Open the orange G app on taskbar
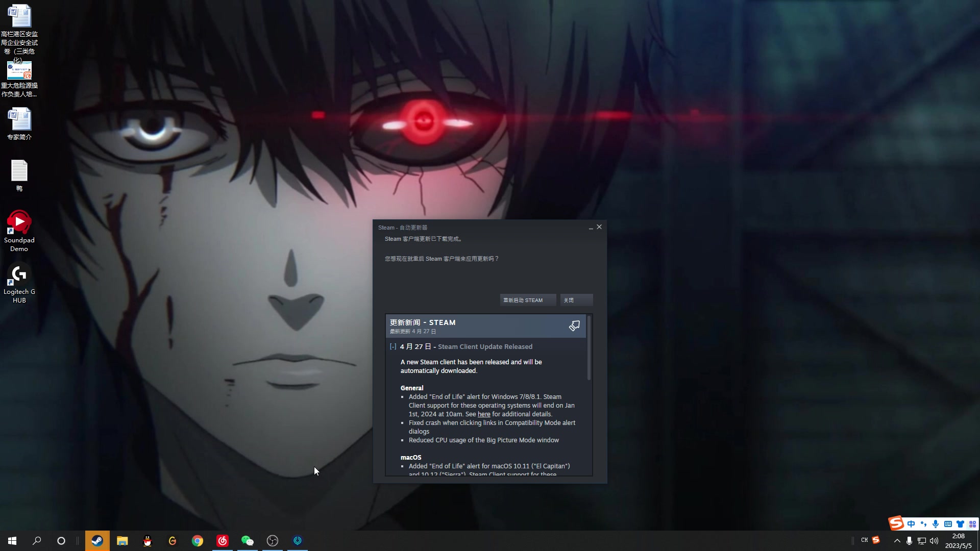 [x=173, y=541]
